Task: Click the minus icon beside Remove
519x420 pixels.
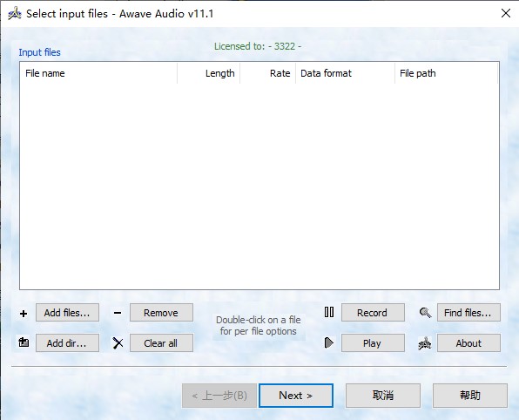Action: (118, 313)
